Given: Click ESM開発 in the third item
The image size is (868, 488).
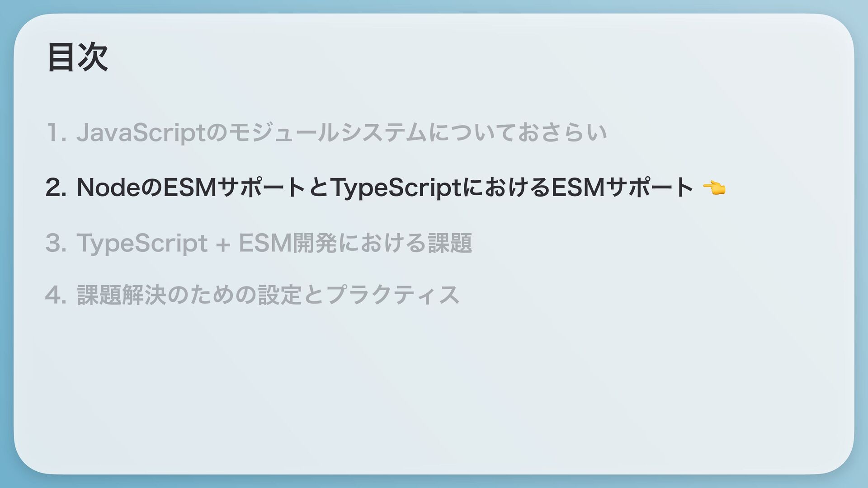Looking at the screenshot, I should point(288,243).
